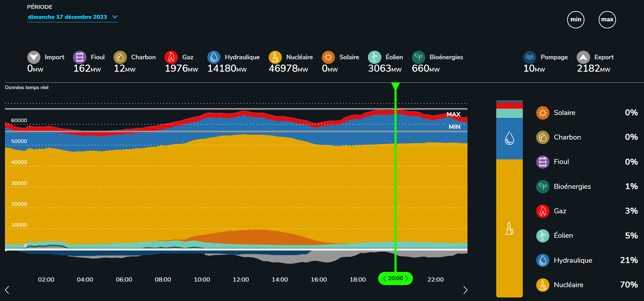The image size is (644, 301).
Task: Click the Nucléaire plant icon in header
Action: click(275, 57)
